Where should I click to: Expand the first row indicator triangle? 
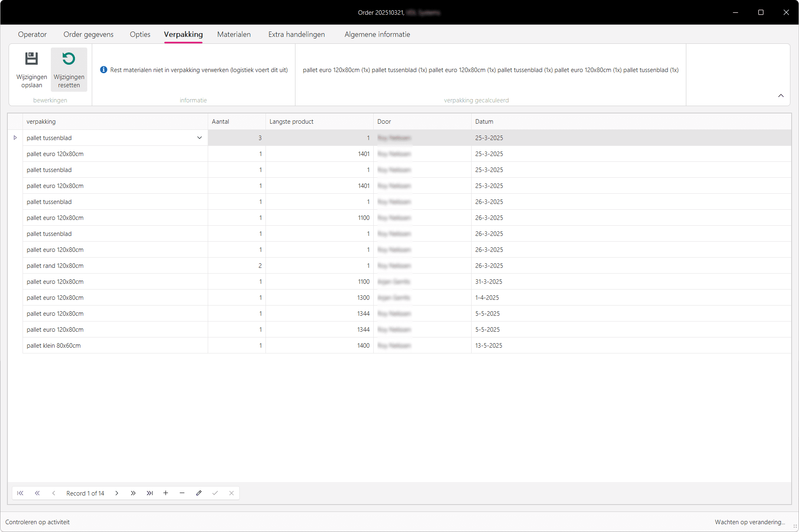click(15, 138)
